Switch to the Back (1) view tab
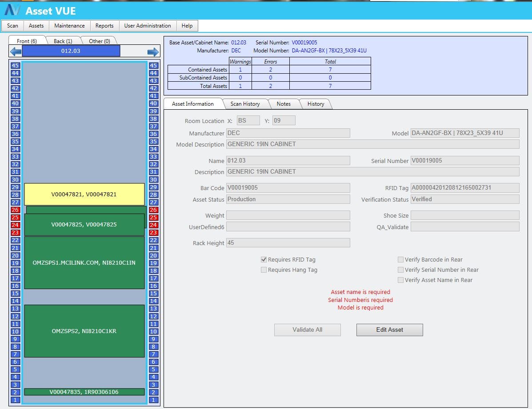 point(64,40)
